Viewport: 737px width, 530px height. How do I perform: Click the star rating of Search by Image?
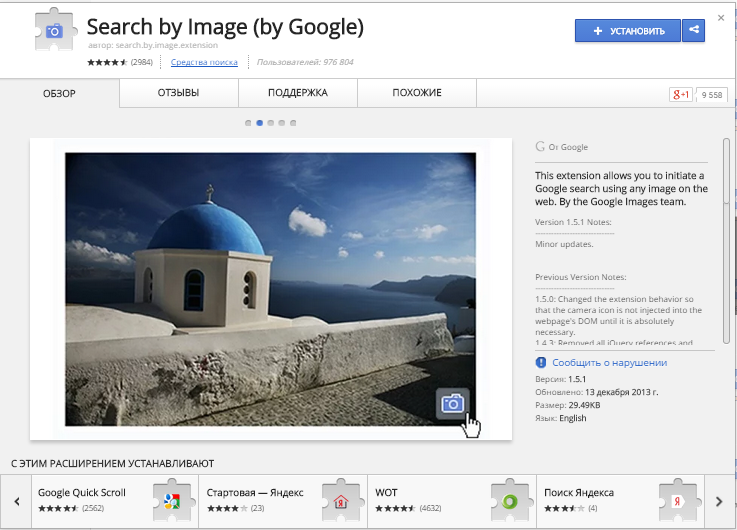[x=107, y=62]
